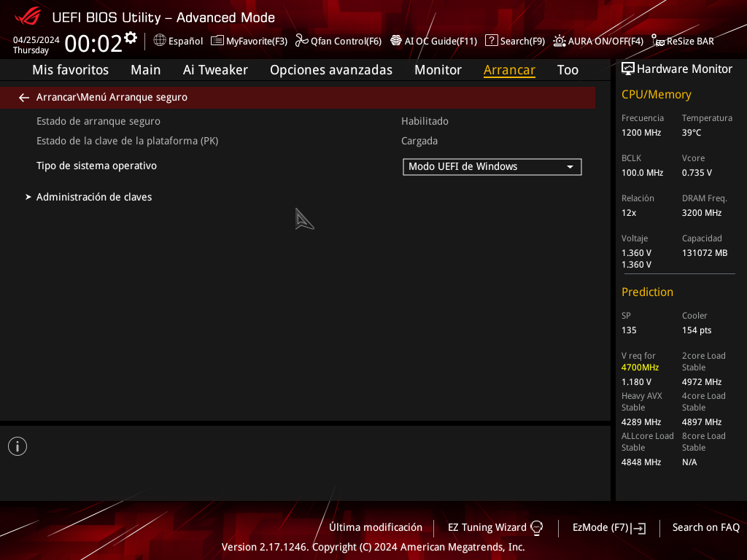
Task: Click the back arrow on Arranque seguro breadcrumb
Action: [23, 97]
